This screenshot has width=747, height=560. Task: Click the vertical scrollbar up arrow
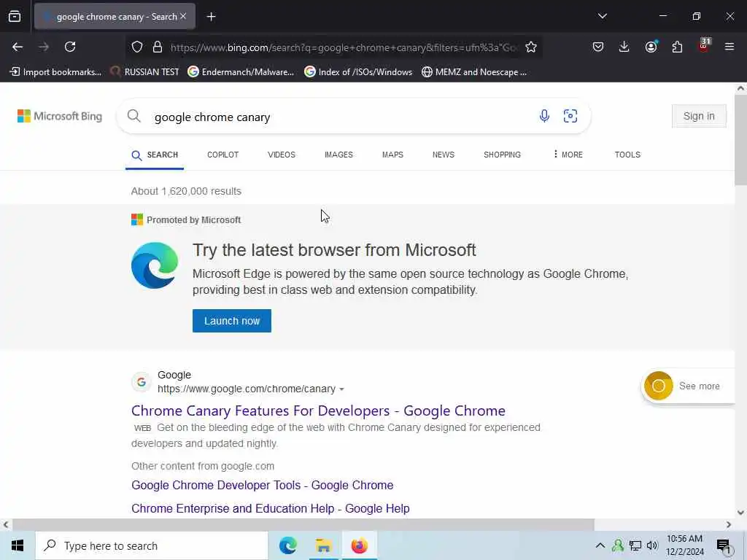(740, 88)
